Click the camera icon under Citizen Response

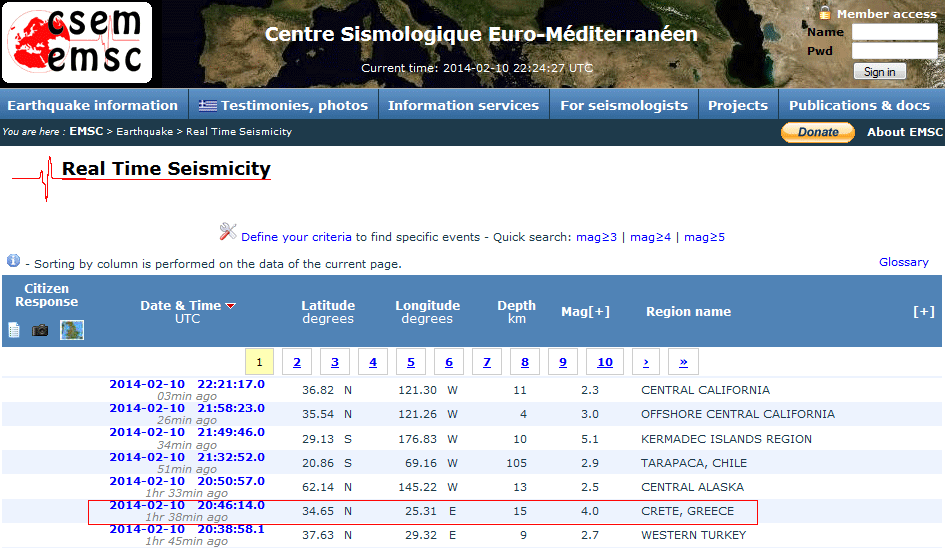40,330
